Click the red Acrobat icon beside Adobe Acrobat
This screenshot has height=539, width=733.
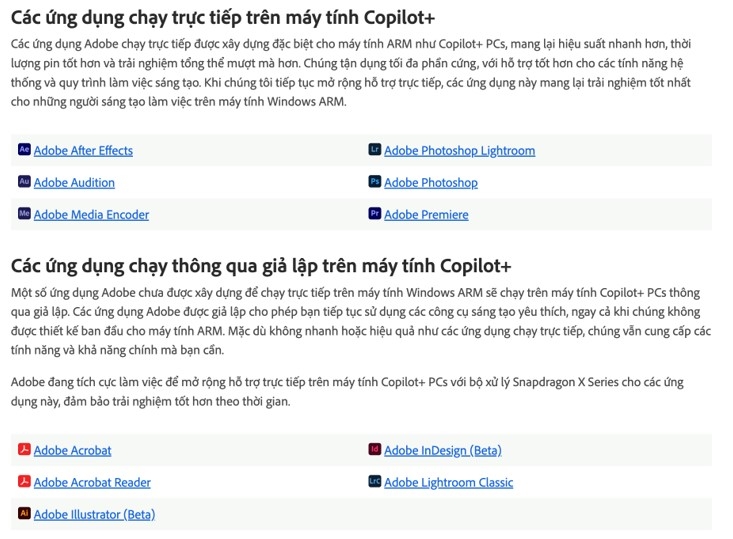click(24, 449)
